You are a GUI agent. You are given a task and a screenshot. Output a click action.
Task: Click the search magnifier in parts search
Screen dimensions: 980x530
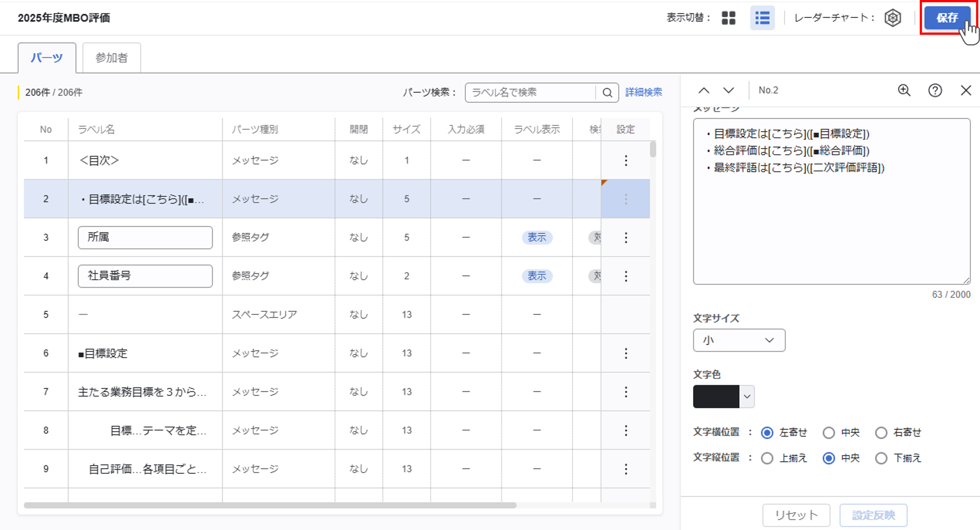pyautogui.click(x=607, y=93)
